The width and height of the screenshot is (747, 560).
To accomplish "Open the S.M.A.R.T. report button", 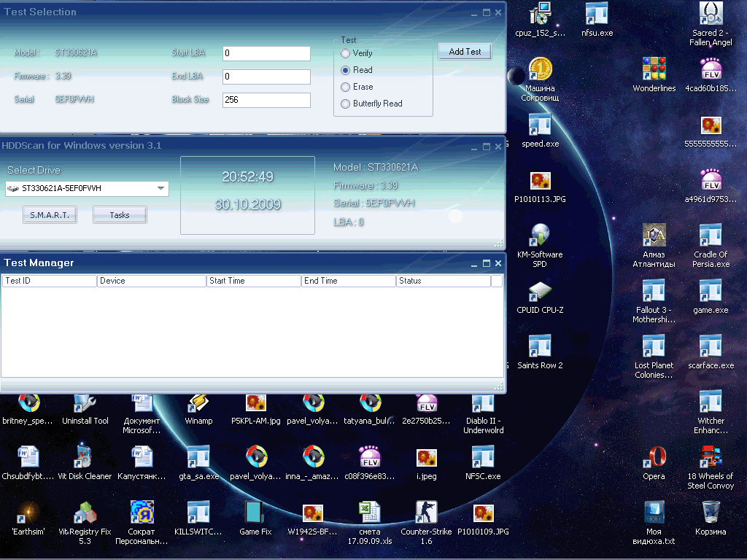I will [x=50, y=215].
